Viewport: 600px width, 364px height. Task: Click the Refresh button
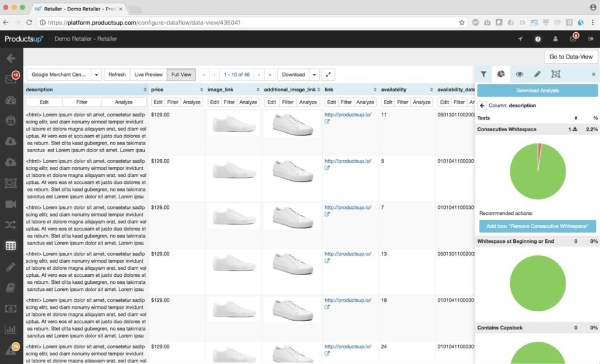point(117,74)
